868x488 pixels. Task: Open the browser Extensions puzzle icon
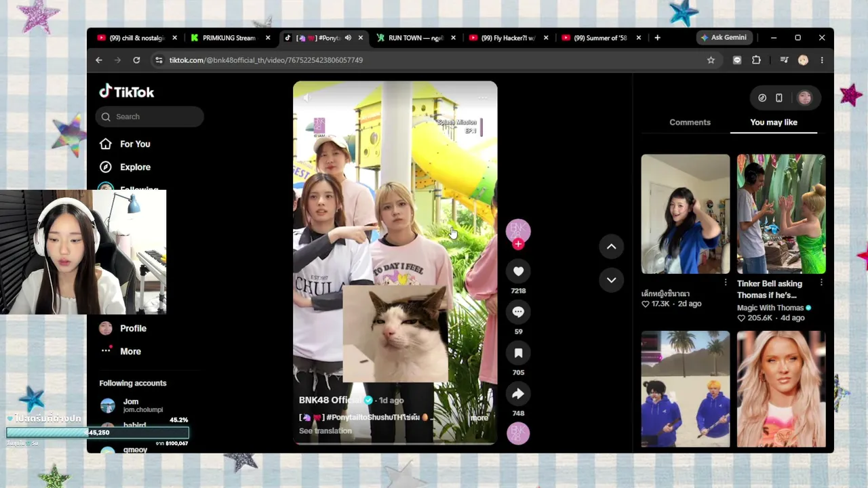(756, 60)
